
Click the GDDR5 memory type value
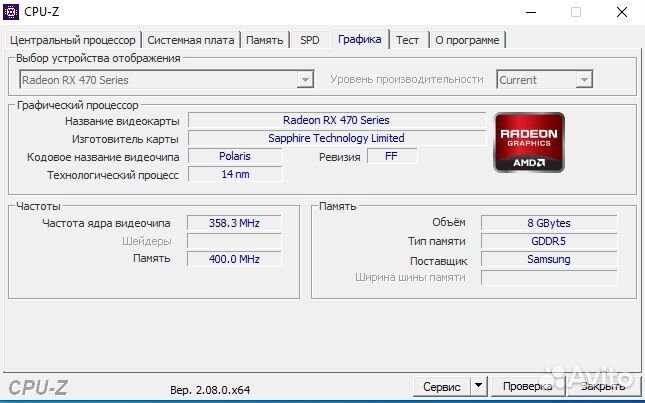[x=549, y=241]
